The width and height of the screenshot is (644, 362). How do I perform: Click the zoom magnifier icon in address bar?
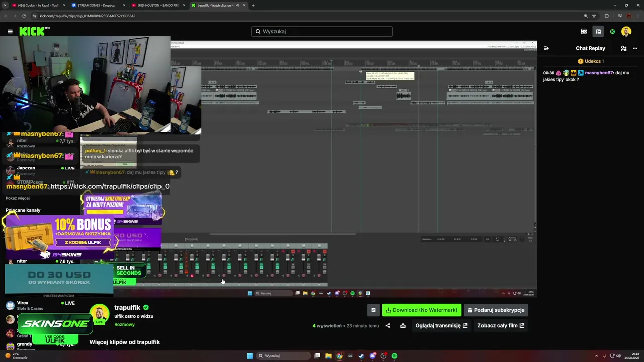tap(586, 16)
